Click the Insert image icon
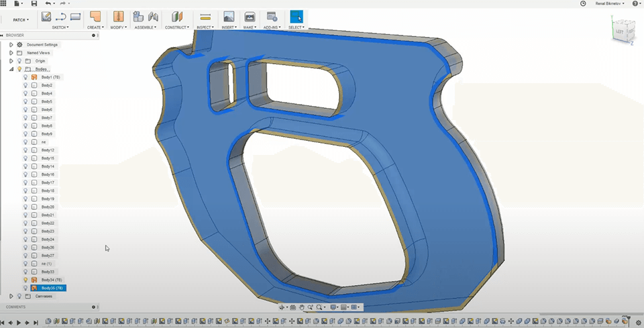Viewport: 644px width, 328px height. (229, 16)
